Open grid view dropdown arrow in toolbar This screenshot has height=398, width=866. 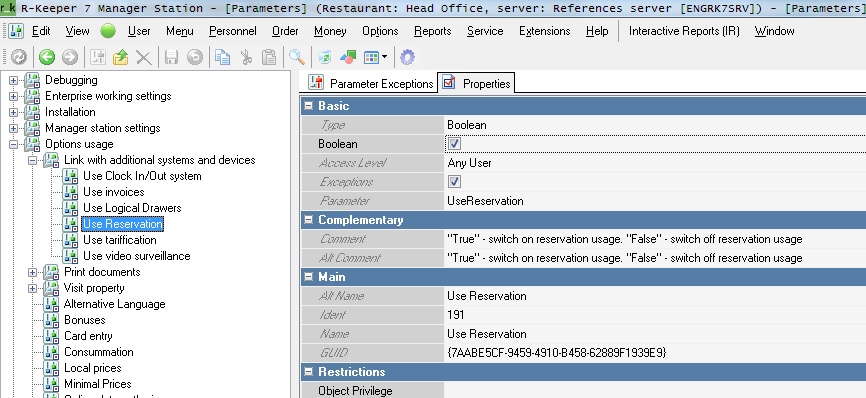click(384, 57)
